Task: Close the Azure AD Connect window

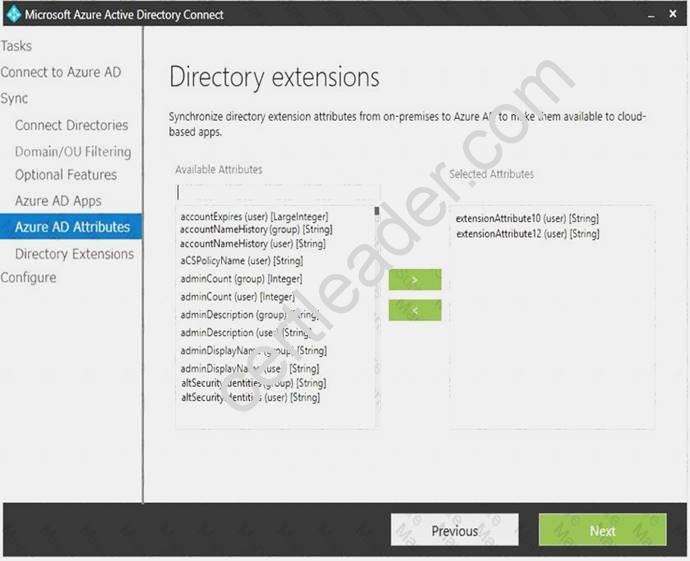Action: 673,14
